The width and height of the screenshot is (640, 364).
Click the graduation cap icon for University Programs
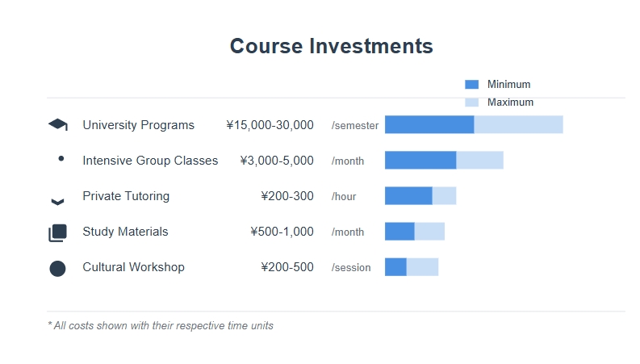57,124
